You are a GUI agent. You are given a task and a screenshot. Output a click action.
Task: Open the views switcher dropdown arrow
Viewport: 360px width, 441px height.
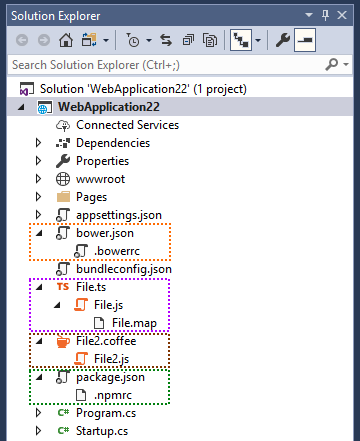[x=106, y=41]
